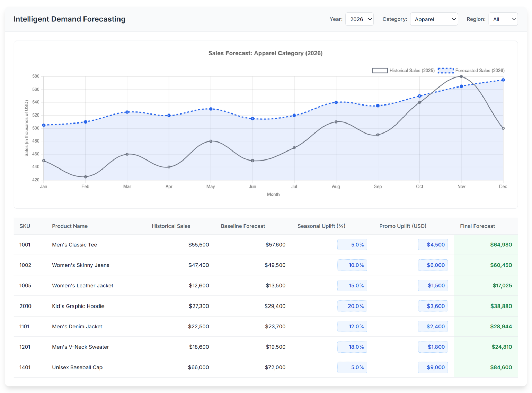Click the forecast legend's blue dashed swatch
Image resolution: width=532 pixels, height=393 pixels.
[445, 71]
